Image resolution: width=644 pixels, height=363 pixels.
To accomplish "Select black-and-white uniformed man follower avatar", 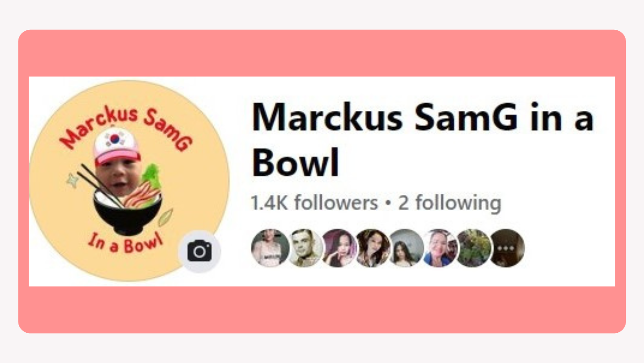I will click(304, 248).
